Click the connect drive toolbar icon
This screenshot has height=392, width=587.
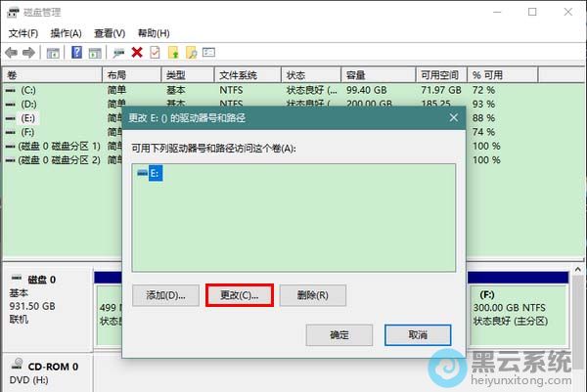[118, 52]
